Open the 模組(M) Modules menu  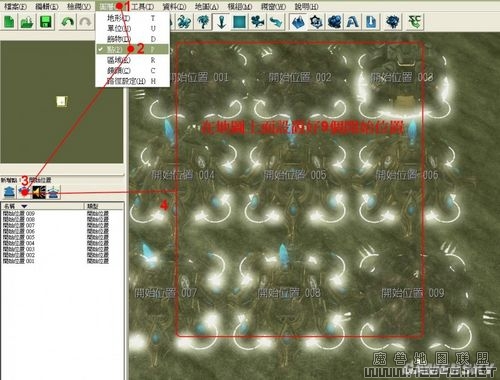pyautogui.click(x=240, y=6)
